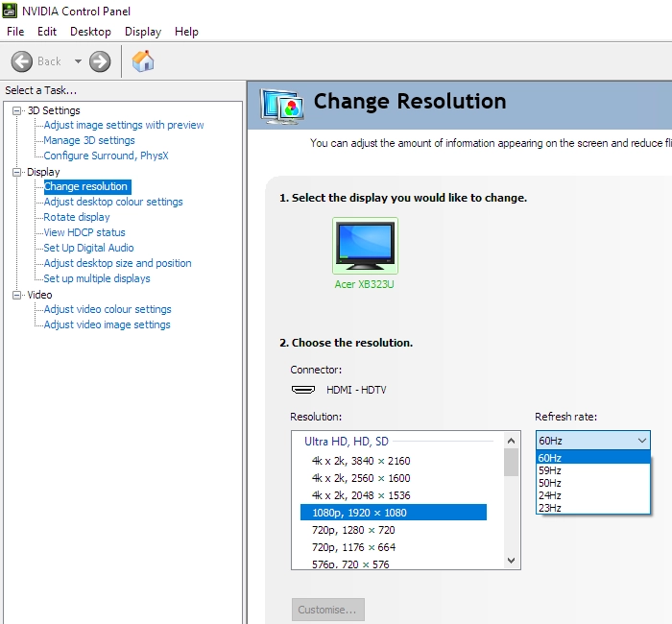Open Adjust video image settings
Viewport: 672px width, 624px height.
coord(107,324)
